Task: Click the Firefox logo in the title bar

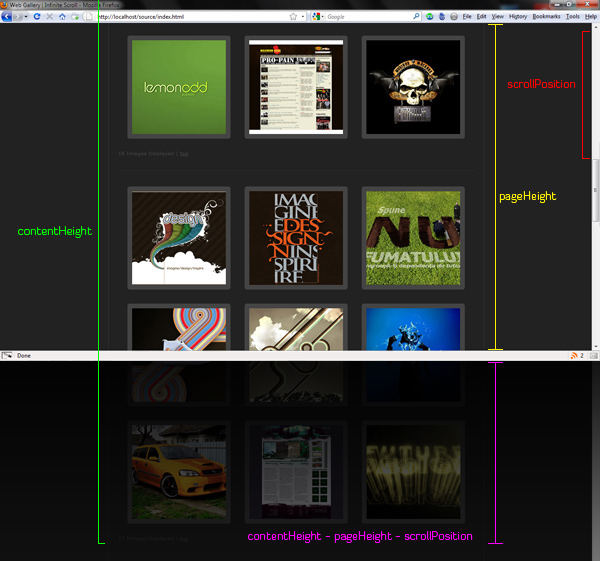Action: 4,5
